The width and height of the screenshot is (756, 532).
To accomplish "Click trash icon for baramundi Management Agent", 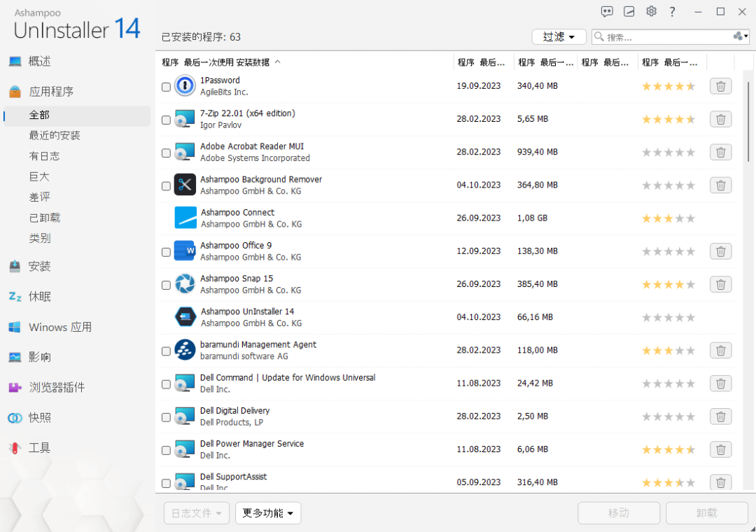I will (721, 351).
